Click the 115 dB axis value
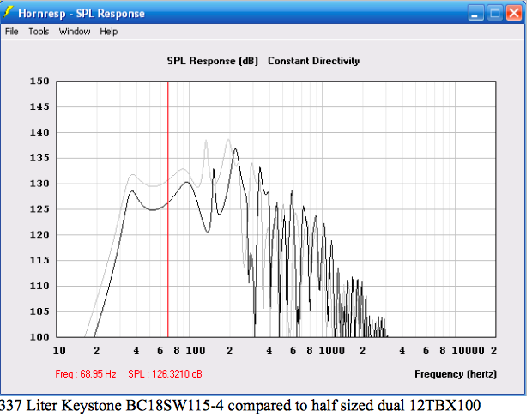Screen dimensions: 532x417 (x=39, y=260)
